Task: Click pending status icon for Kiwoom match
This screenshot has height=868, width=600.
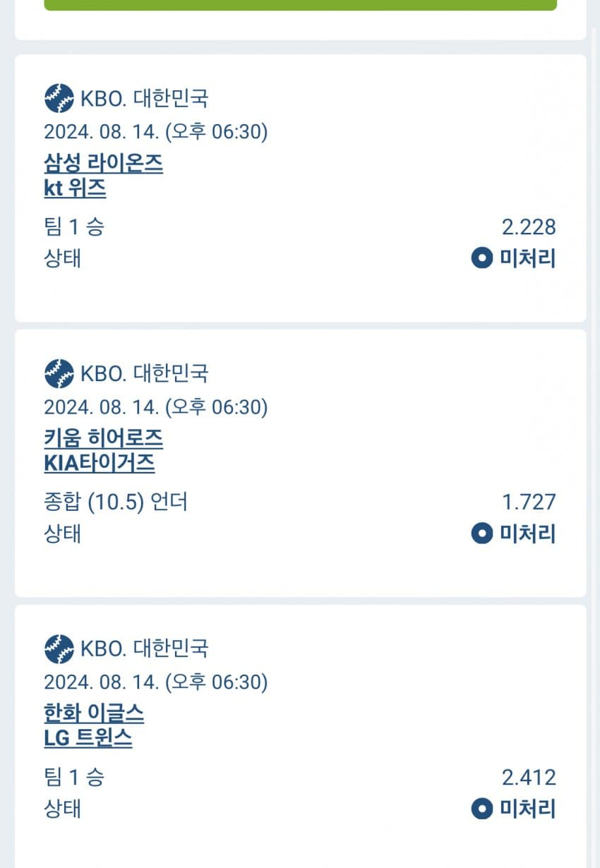Action: point(481,534)
